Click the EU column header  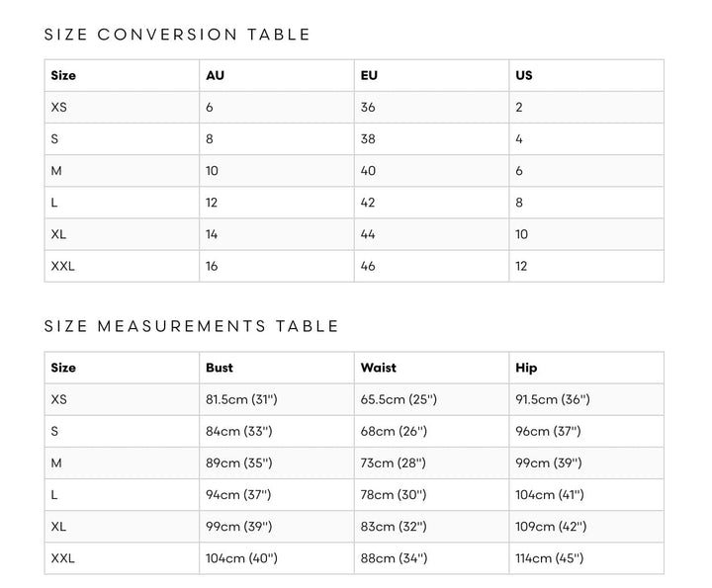[x=370, y=75]
